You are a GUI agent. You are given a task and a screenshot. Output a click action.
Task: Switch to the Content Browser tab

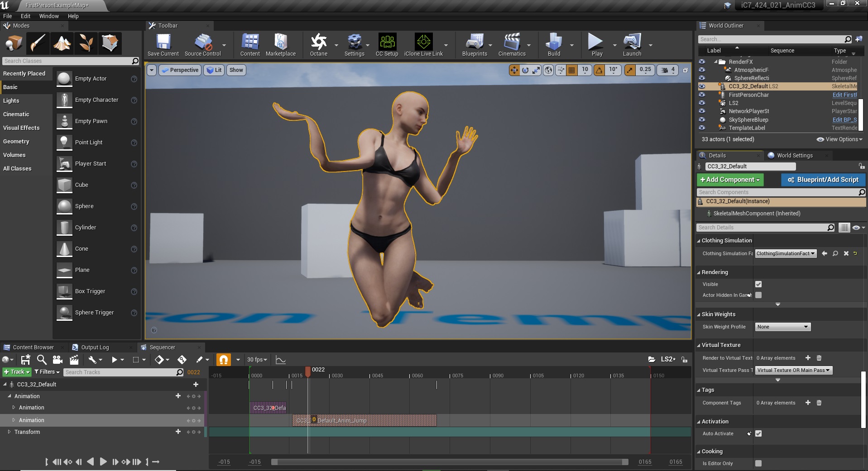[33, 347]
